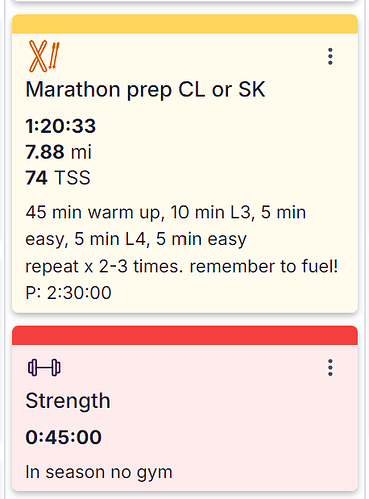The image size is (369, 499).
Task: Click the partially visible card above Marathon prep
Action: [185, 1]
